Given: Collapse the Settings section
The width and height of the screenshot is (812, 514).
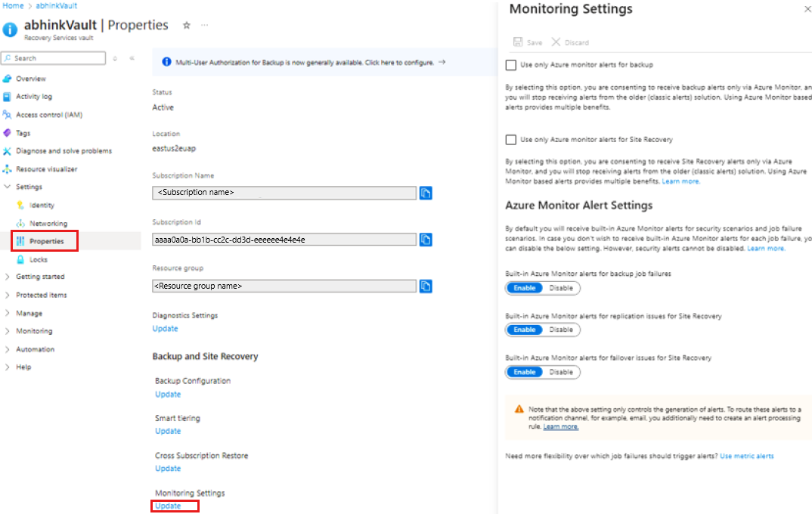Looking at the screenshot, I should pyautogui.click(x=8, y=187).
